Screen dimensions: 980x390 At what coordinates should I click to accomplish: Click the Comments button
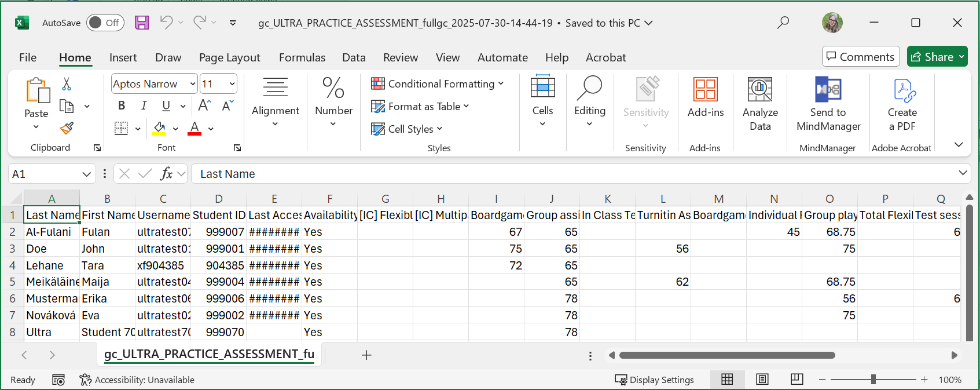(x=860, y=57)
